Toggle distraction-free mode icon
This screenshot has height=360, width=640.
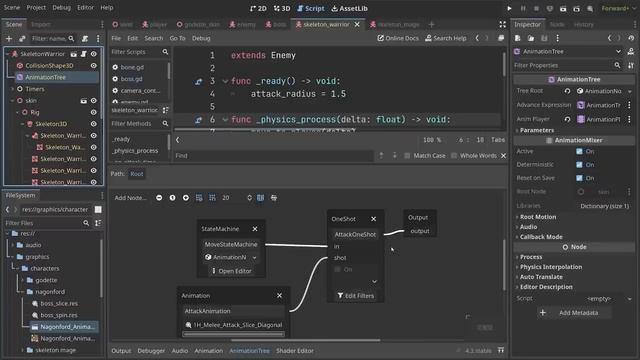pyautogui.click(x=502, y=24)
